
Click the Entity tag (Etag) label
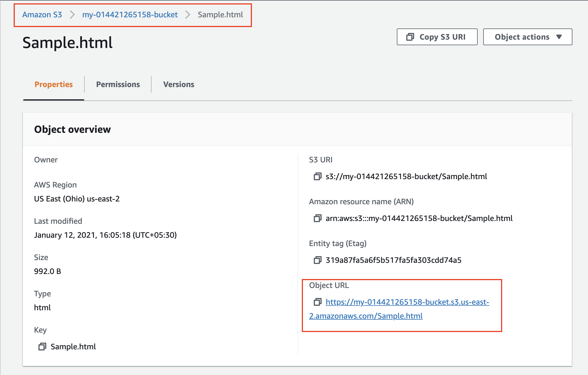[338, 243]
